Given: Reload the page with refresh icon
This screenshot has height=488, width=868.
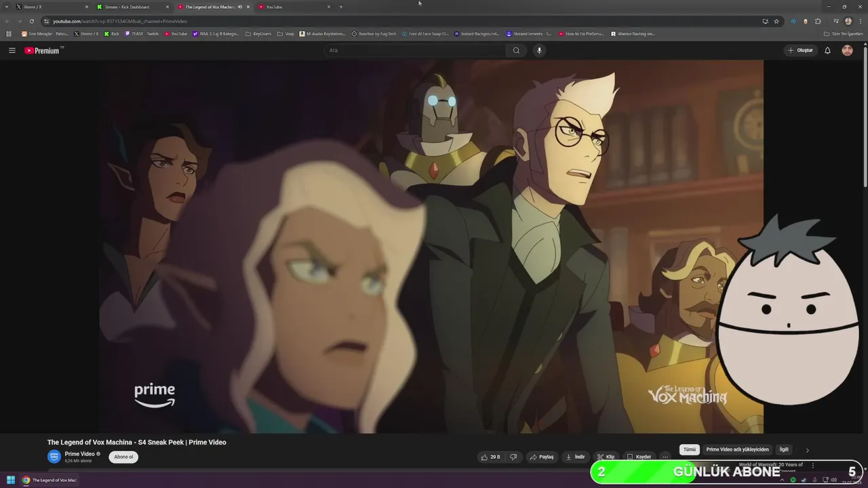Looking at the screenshot, I should [x=31, y=21].
